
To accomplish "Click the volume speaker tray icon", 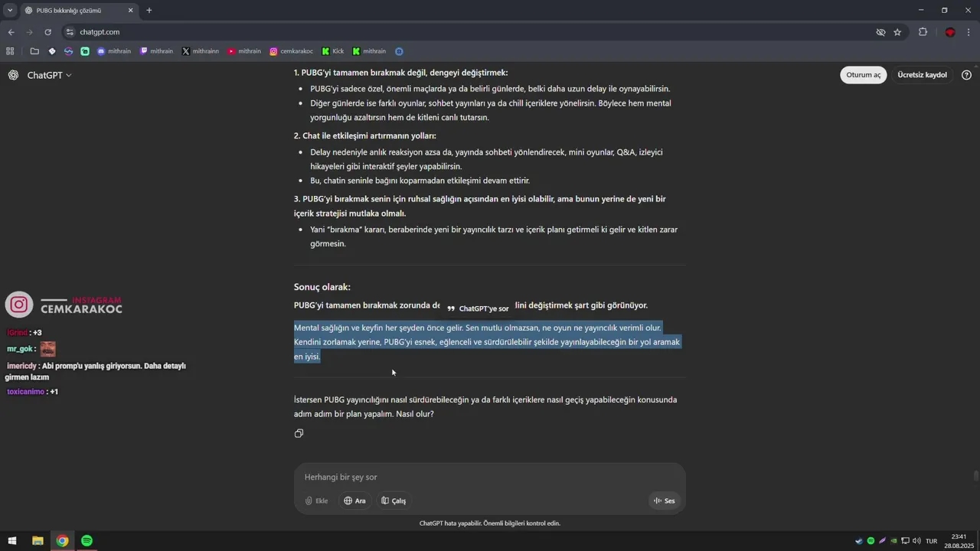I will tap(916, 541).
